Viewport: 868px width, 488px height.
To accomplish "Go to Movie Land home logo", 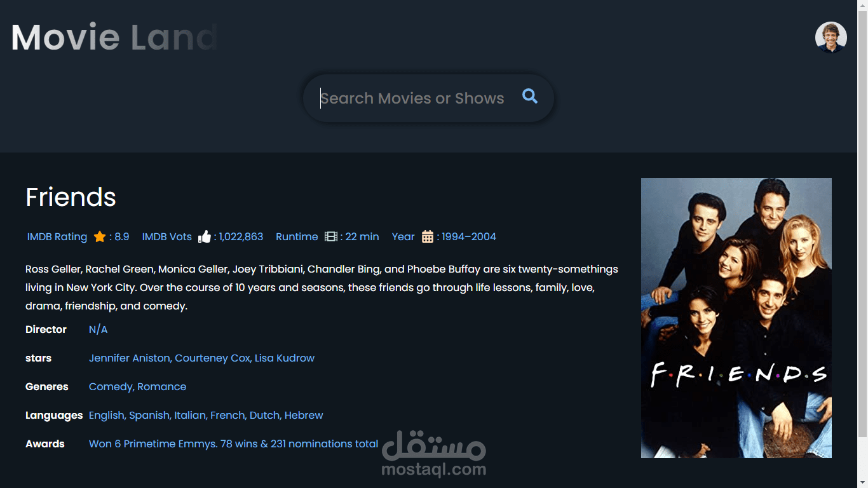I will tap(115, 37).
